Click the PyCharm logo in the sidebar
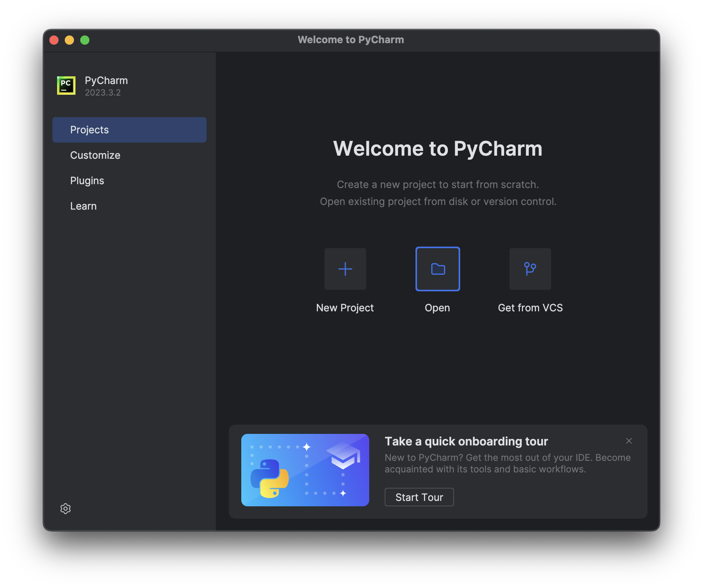703x588 pixels. tap(66, 86)
